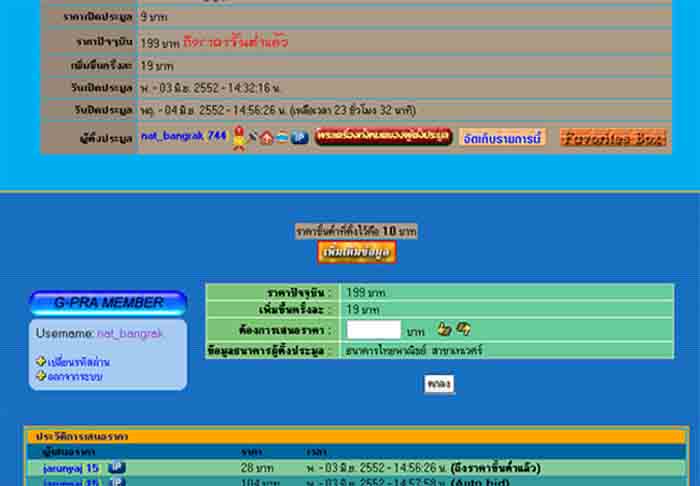
Task: Click the G-PRA MEMBER banner
Action: [108, 303]
